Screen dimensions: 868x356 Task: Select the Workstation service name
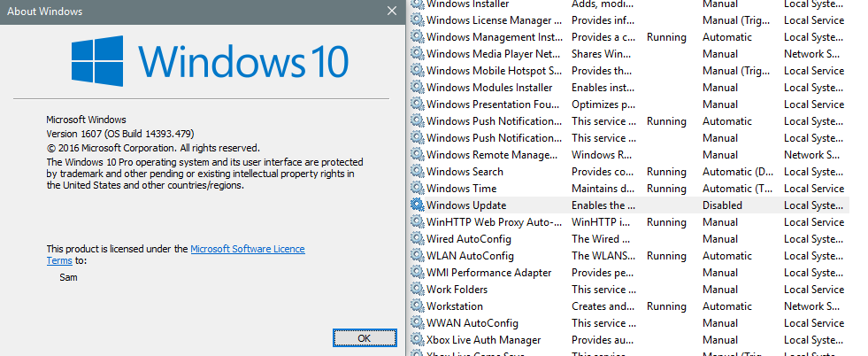(x=455, y=306)
